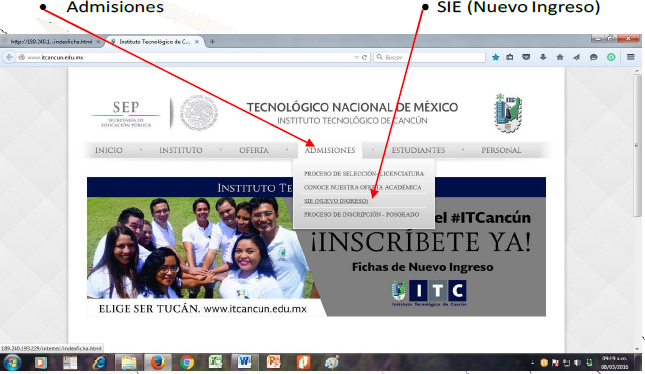Click the national coat of arms seal

tap(199, 112)
